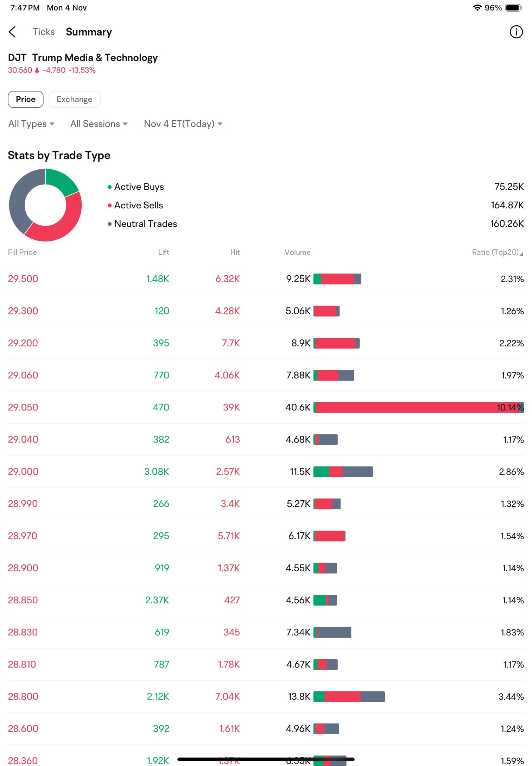This screenshot has height=766, width=532.
Task: Open the Nov 4 ET(Today) date dropdown
Action: point(183,124)
